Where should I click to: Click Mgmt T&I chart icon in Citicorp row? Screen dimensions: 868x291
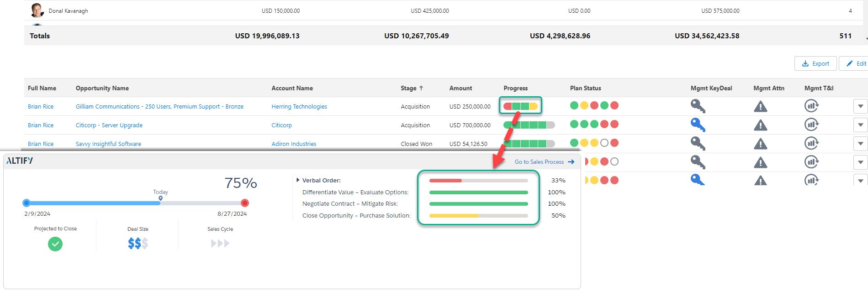point(811,125)
